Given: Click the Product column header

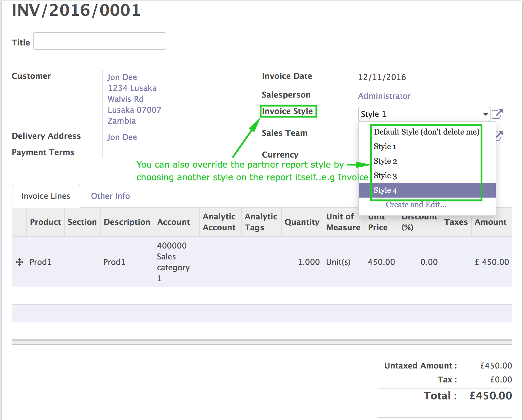Looking at the screenshot, I should click(45, 222).
